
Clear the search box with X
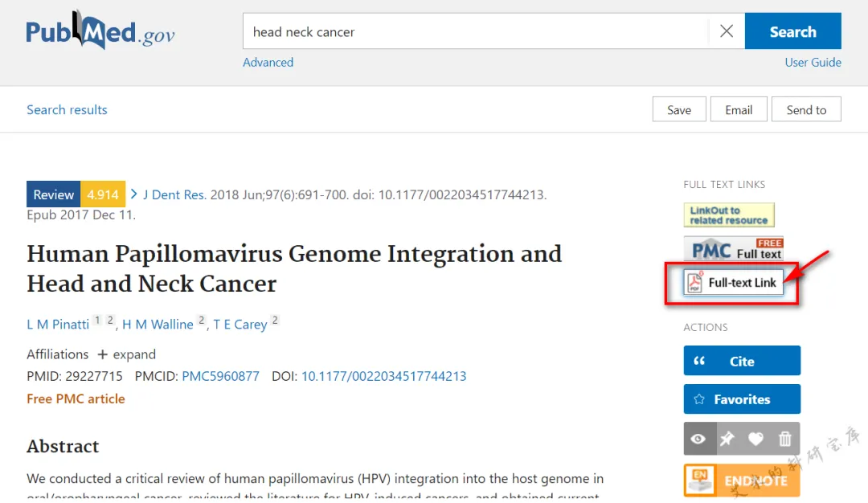(727, 31)
